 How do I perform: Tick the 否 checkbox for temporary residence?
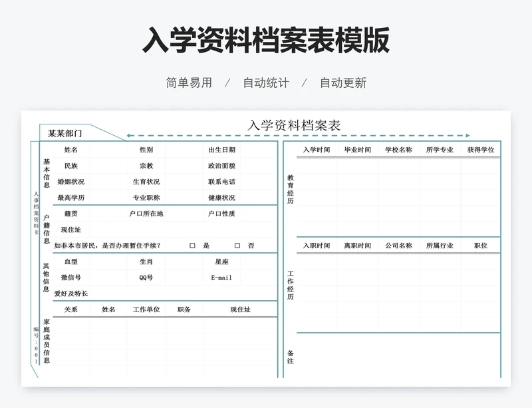237,246
